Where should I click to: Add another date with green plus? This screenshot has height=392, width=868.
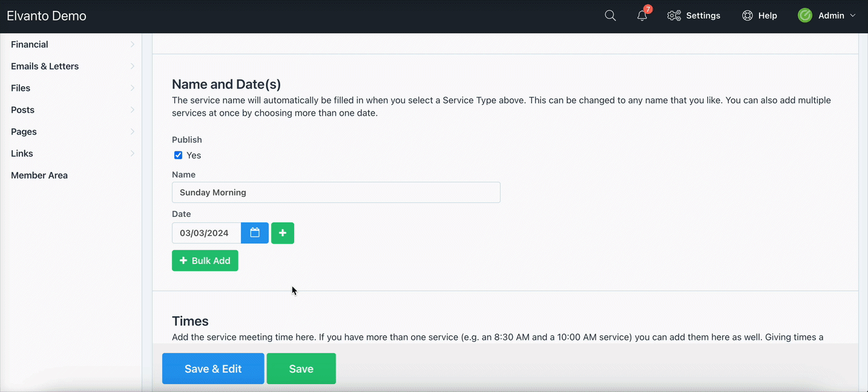(283, 233)
